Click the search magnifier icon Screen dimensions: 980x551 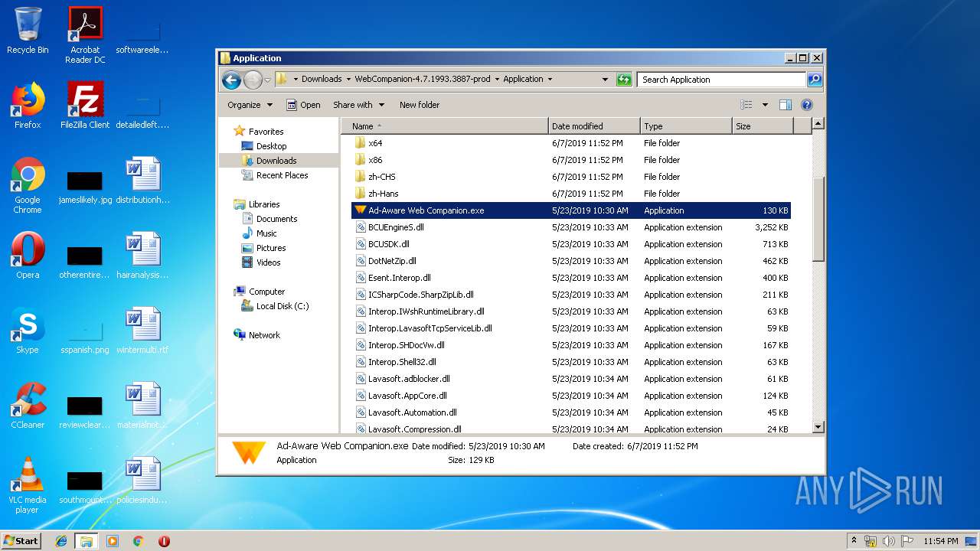click(x=815, y=80)
